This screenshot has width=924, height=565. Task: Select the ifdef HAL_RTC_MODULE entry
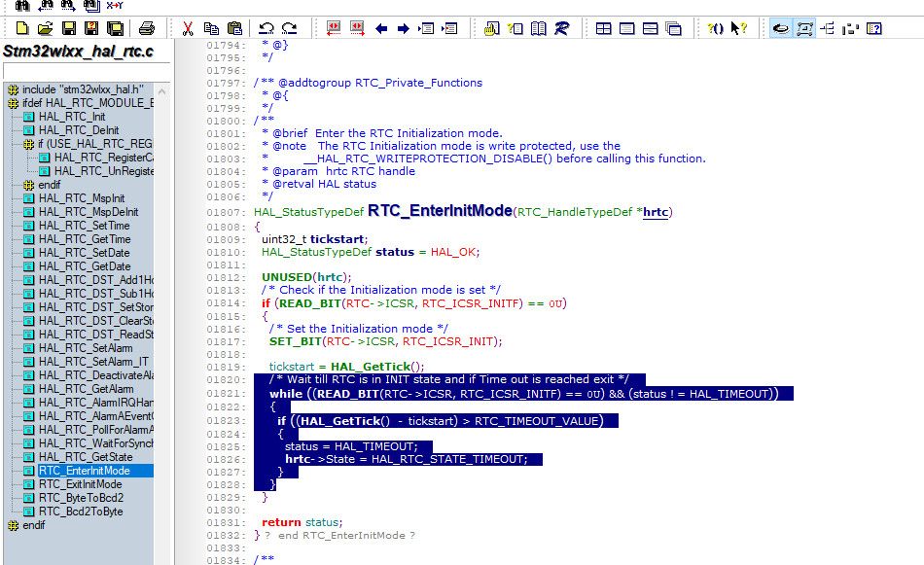click(88, 103)
